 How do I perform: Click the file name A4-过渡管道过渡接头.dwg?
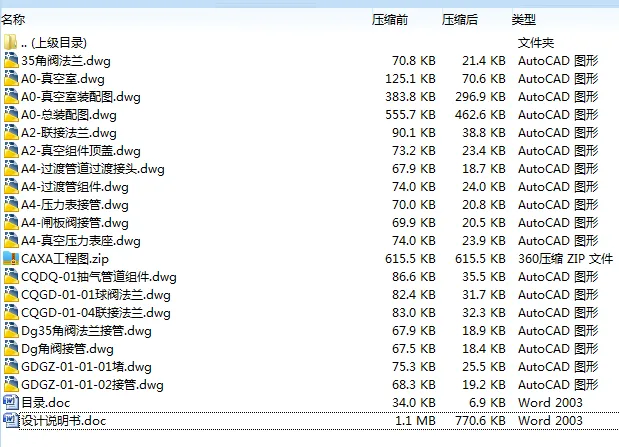coord(93,169)
